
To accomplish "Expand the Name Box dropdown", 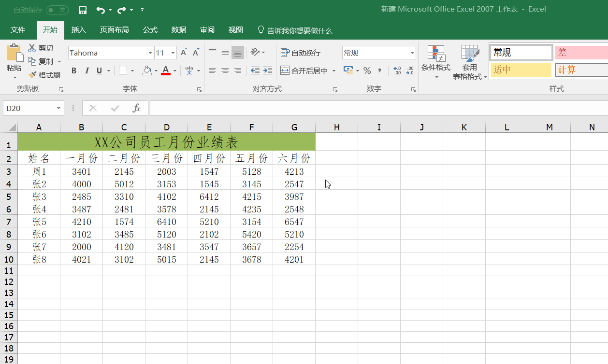I will [58, 108].
